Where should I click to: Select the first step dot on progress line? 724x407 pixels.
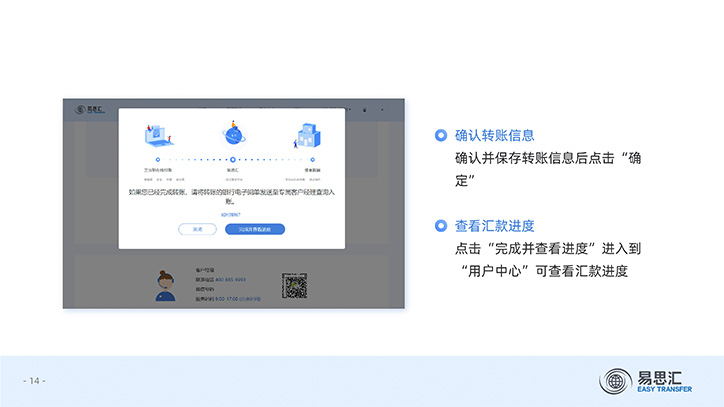(x=157, y=158)
